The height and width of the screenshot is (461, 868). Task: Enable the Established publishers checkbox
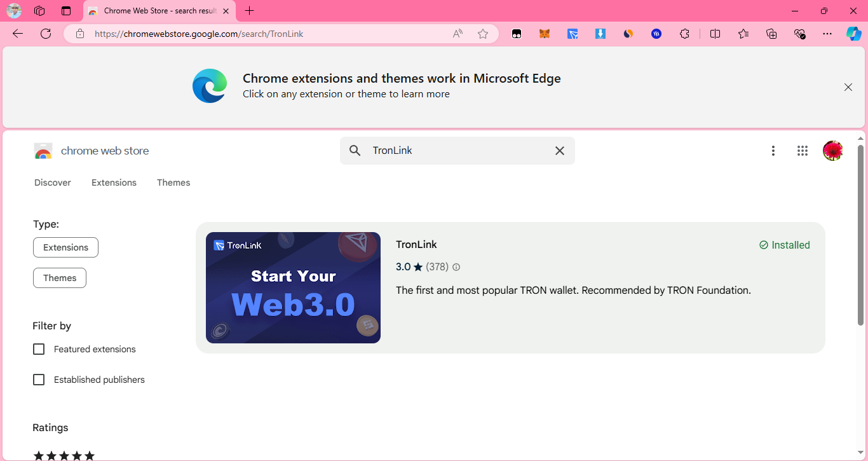[x=39, y=380]
